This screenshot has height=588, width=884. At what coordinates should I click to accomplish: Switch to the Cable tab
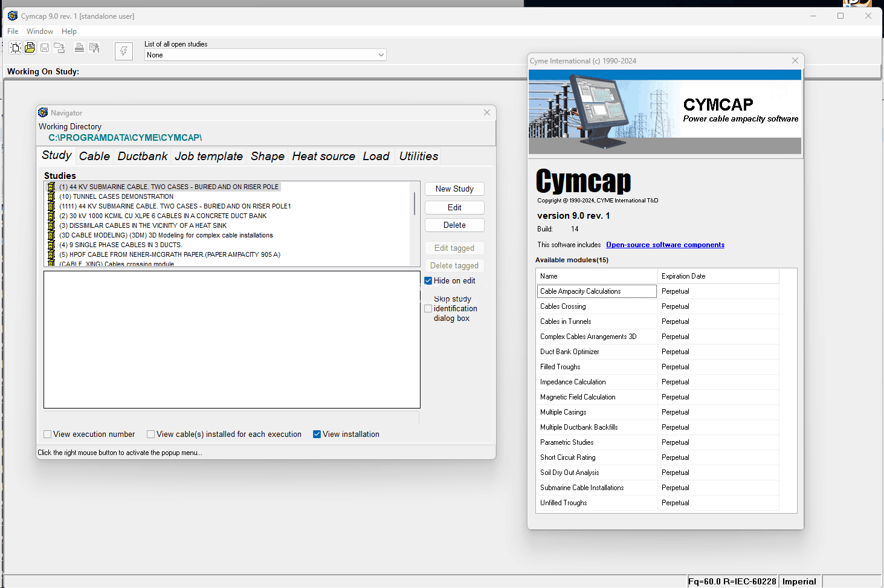click(94, 156)
